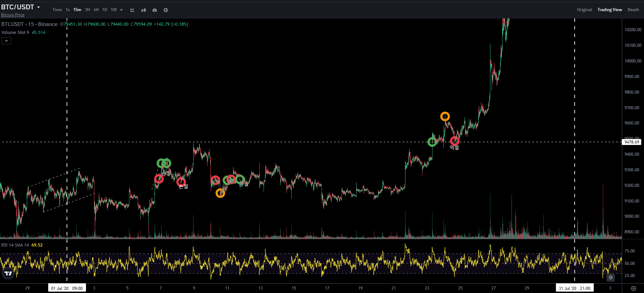Click the 9478.69 price label on axis
644x293 pixels.
click(632, 142)
